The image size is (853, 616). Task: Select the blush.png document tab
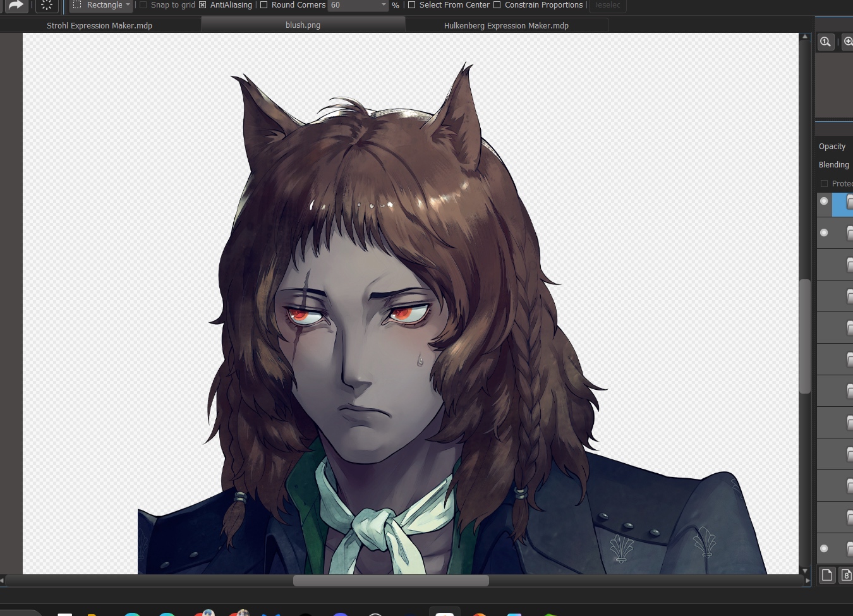(x=303, y=25)
